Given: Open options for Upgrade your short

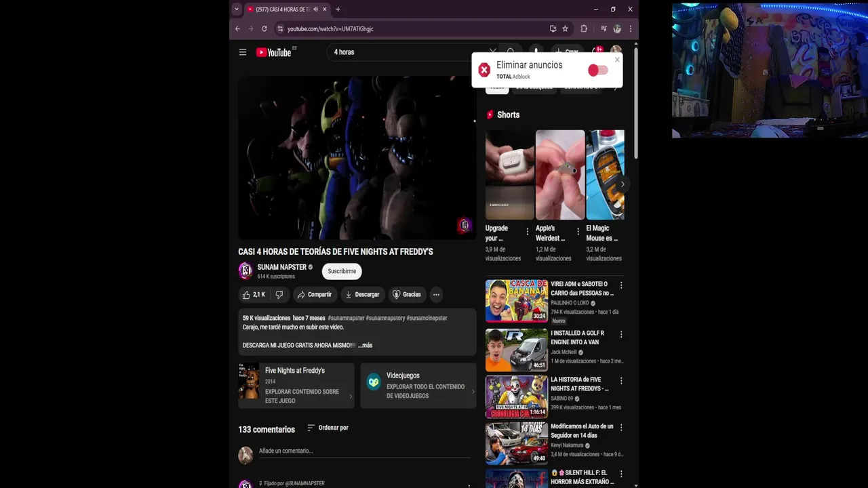Looking at the screenshot, I should pyautogui.click(x=528, y=231).
